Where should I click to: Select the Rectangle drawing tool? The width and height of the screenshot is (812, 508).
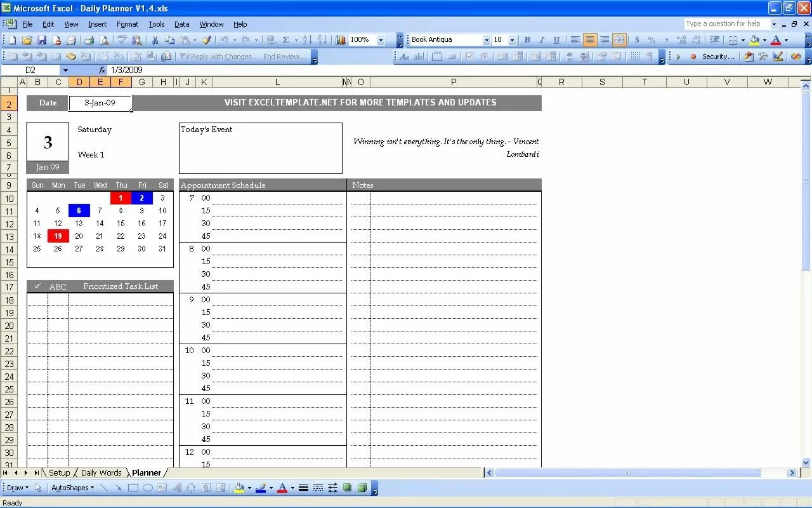pyautogui.click(x=133, y=488)
